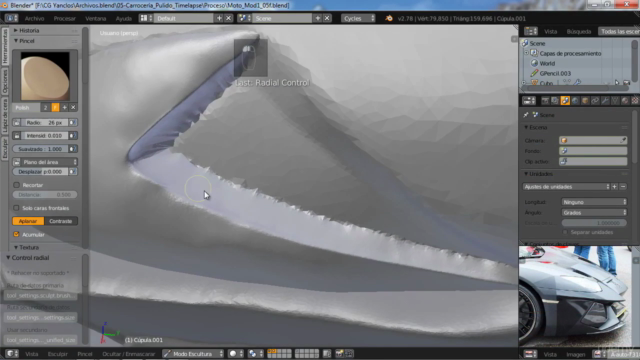Select the Contraste direction button
This screenshot has height=360, width=640.
[60, 221]
